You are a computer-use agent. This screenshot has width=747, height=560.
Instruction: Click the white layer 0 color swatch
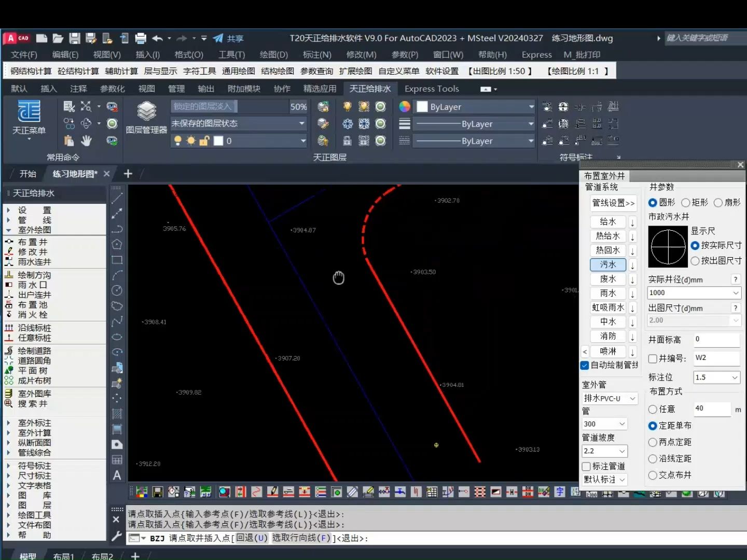click(218, 141)
